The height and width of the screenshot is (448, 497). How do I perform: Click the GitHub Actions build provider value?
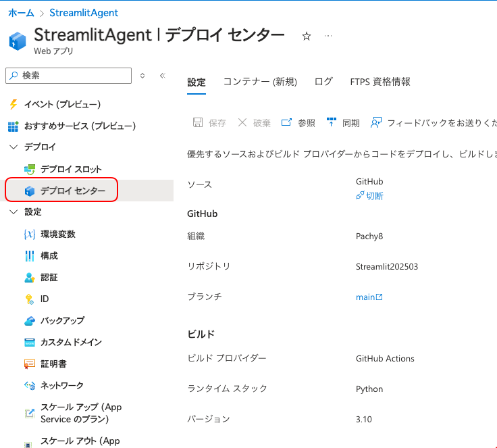385,359
